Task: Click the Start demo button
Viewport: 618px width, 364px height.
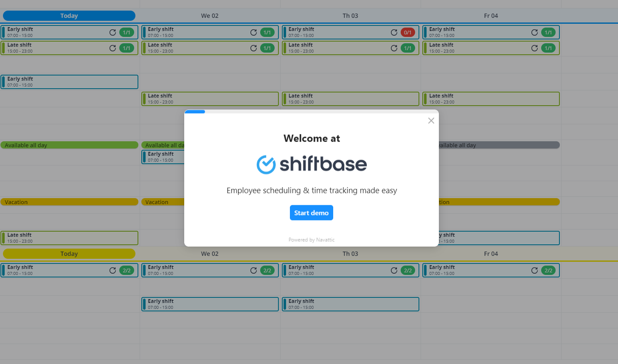Action: (312, 213)
